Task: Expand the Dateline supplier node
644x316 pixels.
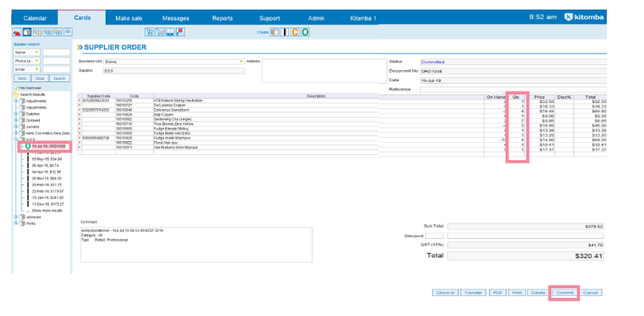Action: (x=16, y=113)
